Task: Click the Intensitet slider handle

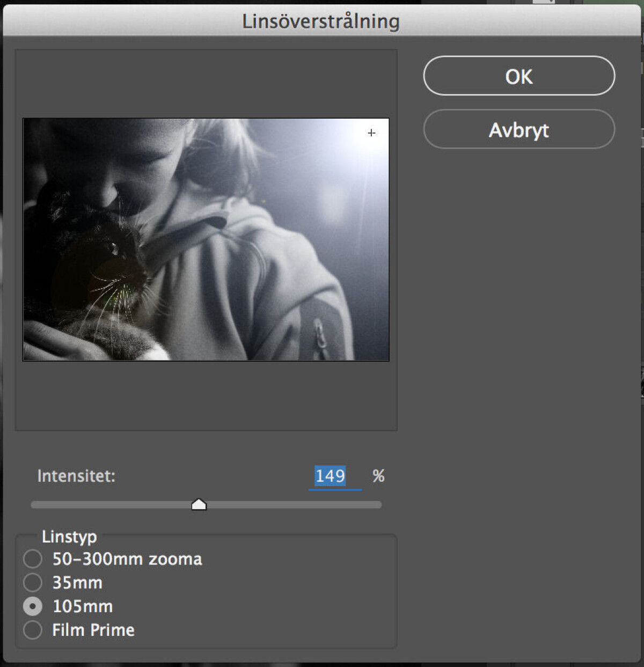Action: click(199, 504)
